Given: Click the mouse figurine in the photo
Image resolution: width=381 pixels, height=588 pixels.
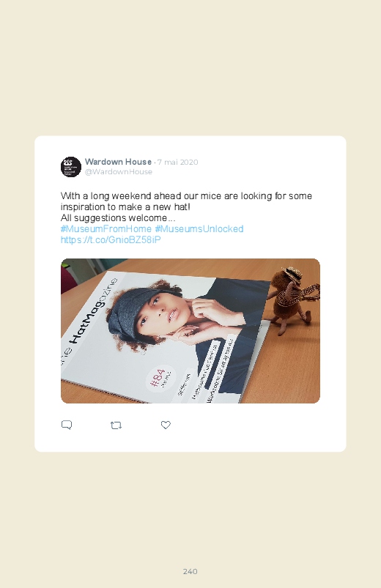Looking at the screenshot, I should point(294,300).
